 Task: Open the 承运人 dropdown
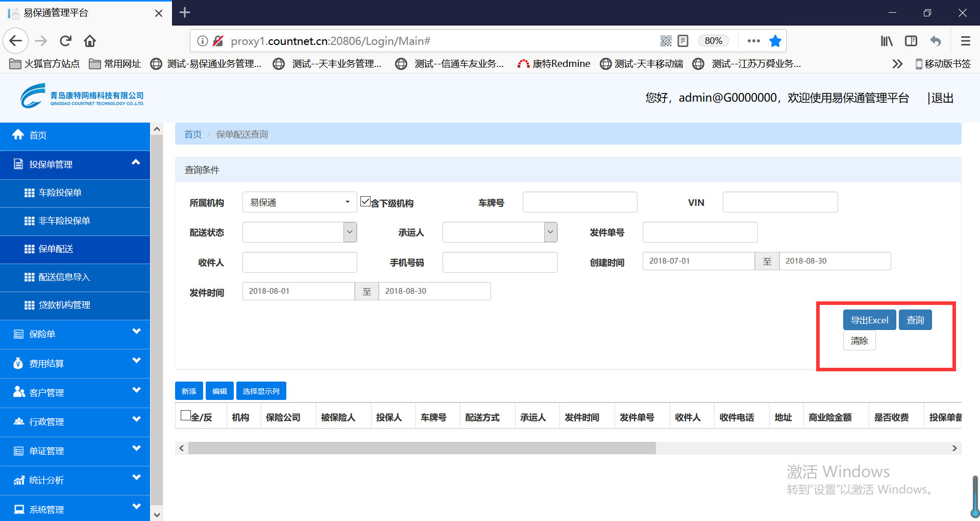499,232
